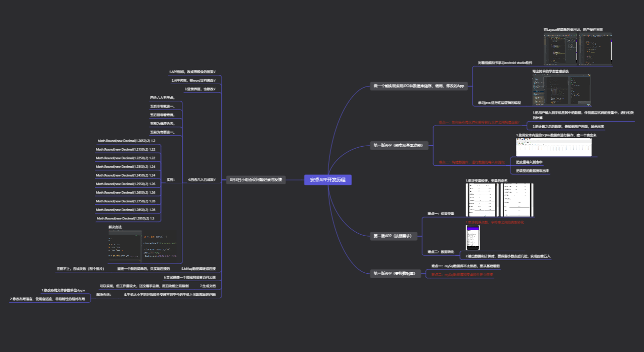This screenshot has height=352, width=644.
Task: Select node '2.修改布局语言' adaptive layout
Action: [x=47, y=299]
